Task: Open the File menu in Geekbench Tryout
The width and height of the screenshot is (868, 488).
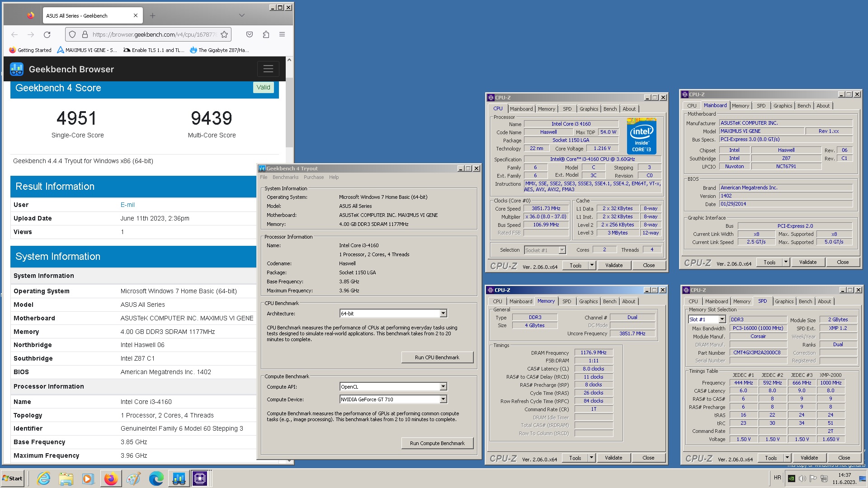Action: click(x=264, y=177)
